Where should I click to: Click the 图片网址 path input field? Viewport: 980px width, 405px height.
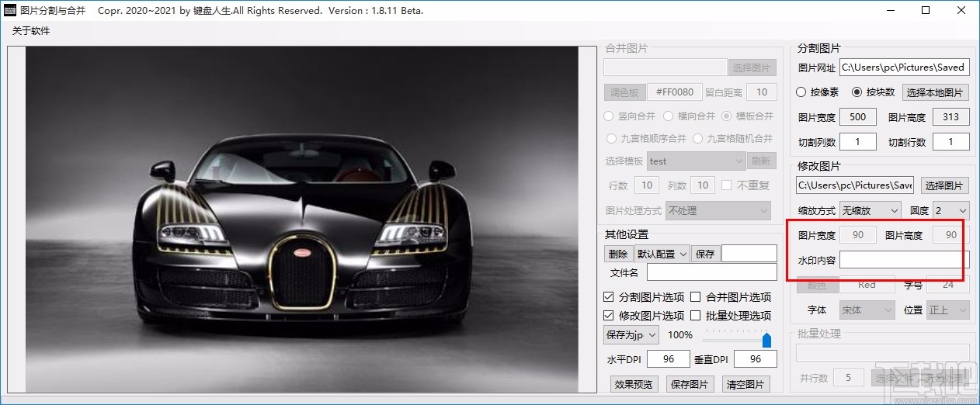point(905,67)
